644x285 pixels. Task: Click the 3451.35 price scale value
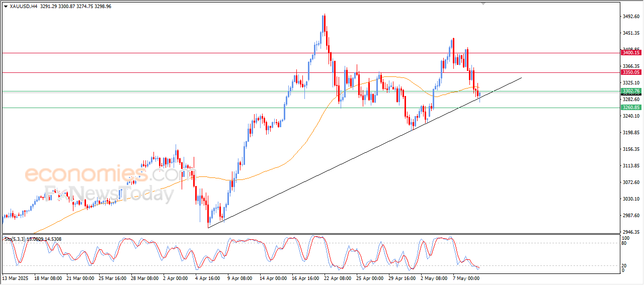(x=630, y=33)
